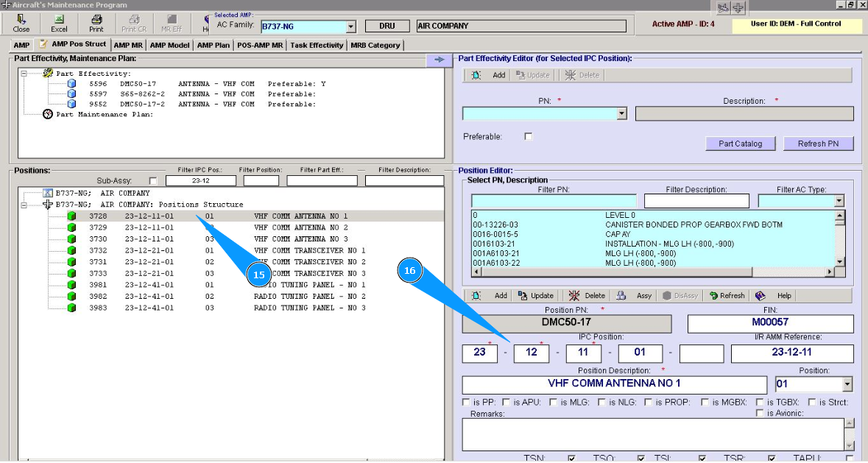Click the Refresh PN button
The image size is (868, 463).
click(819, 144)
